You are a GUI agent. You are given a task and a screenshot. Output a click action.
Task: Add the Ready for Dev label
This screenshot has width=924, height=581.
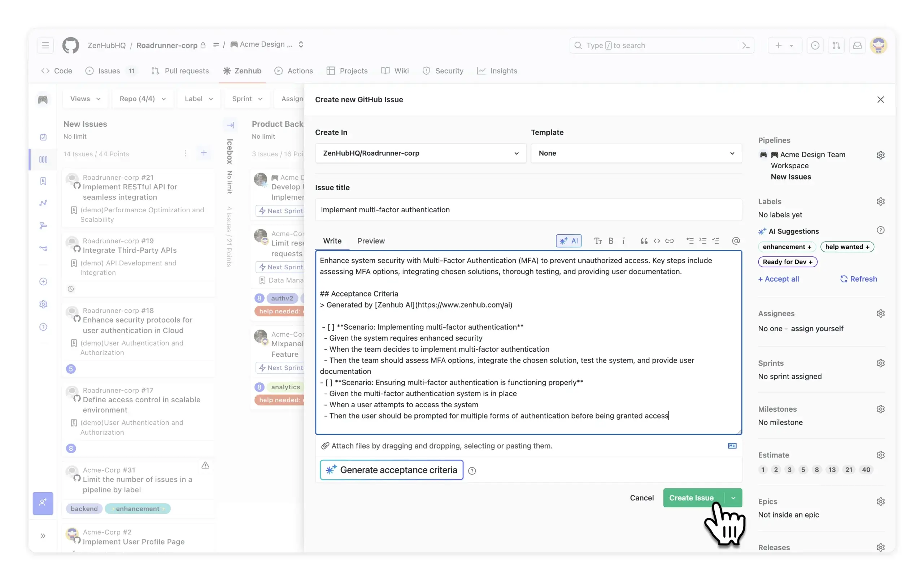point(788,261)
